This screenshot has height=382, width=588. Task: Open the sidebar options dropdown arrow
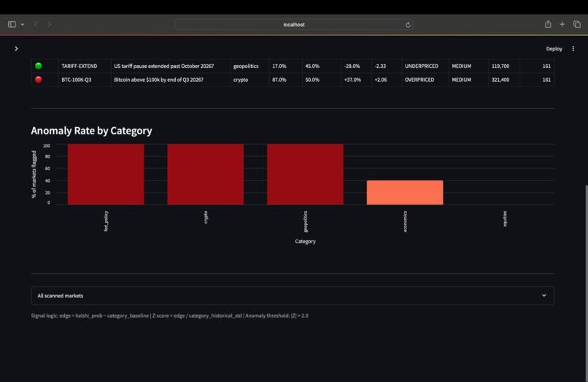click(x=23, y=24)
